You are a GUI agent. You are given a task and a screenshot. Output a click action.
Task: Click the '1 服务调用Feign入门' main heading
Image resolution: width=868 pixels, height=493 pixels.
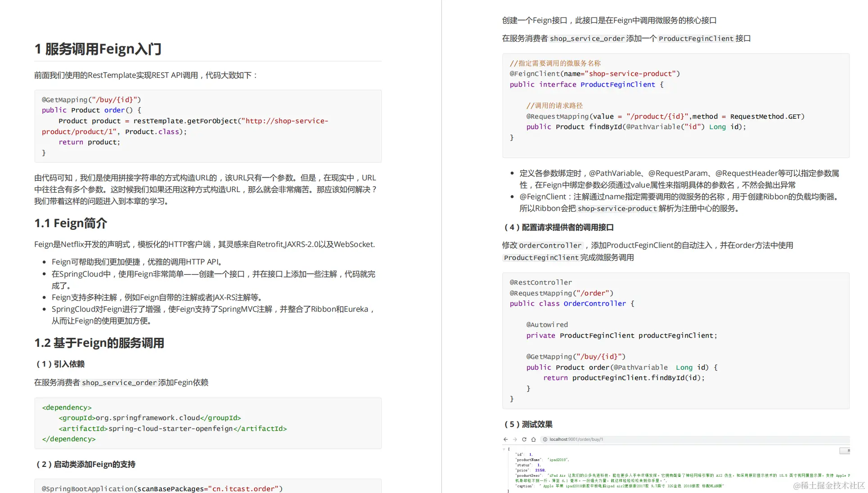98,49
